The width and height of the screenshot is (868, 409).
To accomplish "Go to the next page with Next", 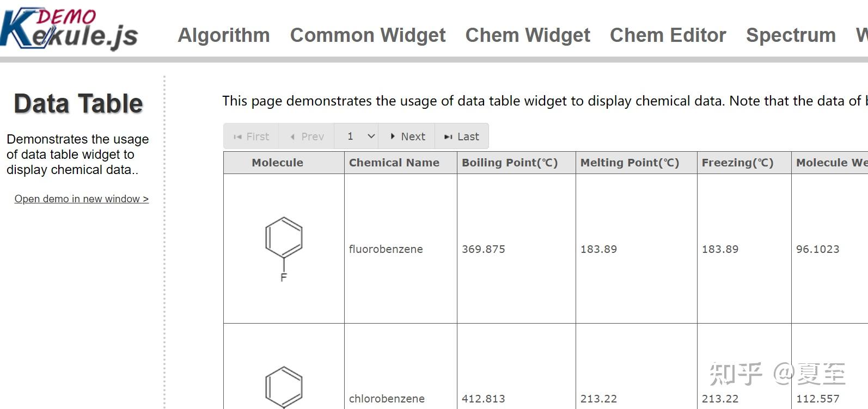I will click(x=407, y=137).
